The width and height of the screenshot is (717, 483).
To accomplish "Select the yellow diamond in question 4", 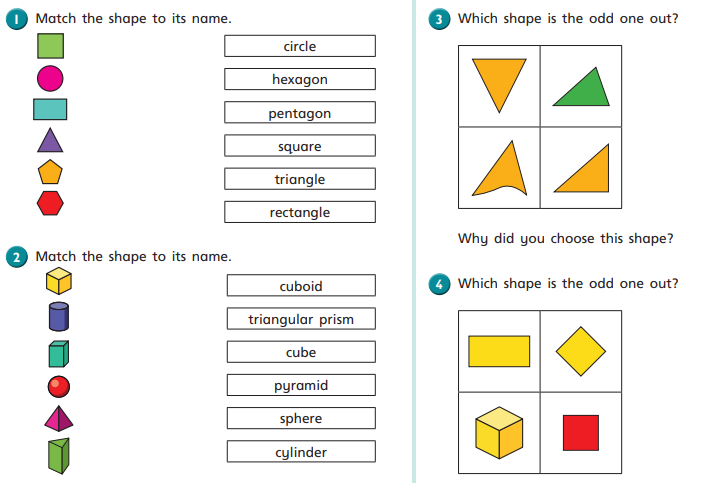I will point(581,351).
